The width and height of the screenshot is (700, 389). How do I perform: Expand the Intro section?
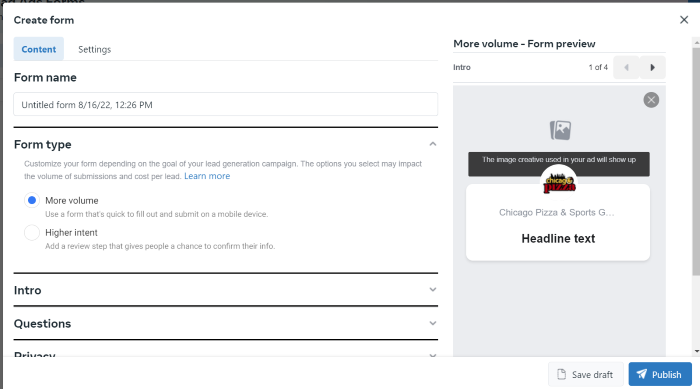(433, 290)
